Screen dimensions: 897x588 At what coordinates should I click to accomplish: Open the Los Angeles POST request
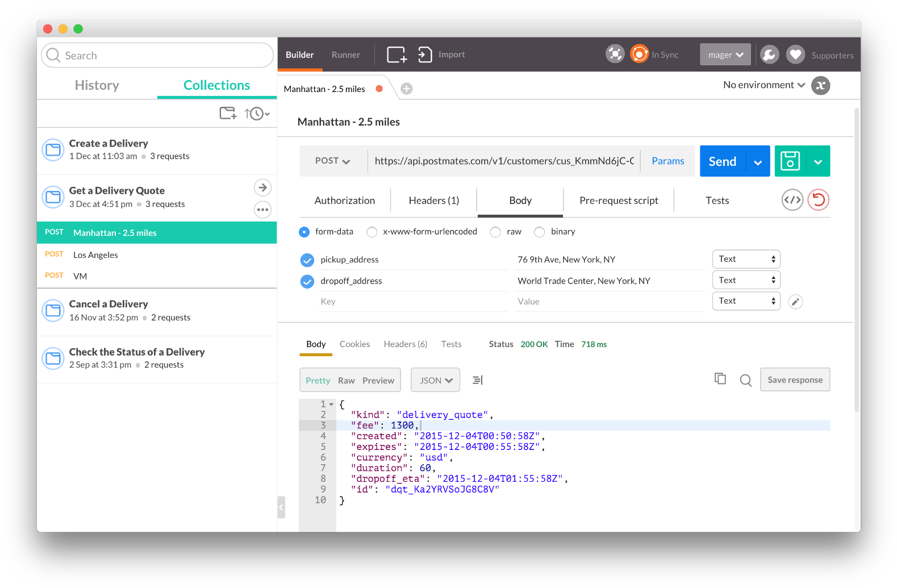pos(157,255)
